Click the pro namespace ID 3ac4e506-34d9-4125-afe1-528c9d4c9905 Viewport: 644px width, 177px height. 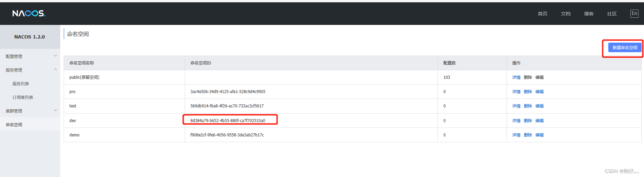point(228,92)
